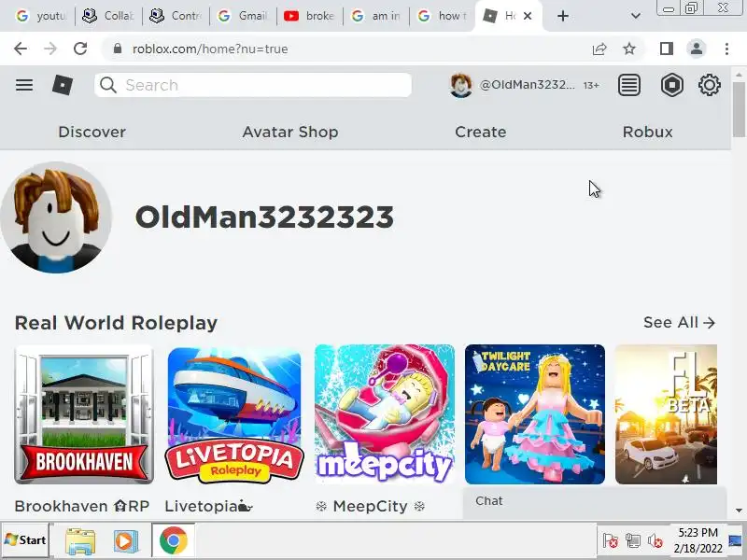Screen dimensions: 747x560
Task: Open the Avatar Shop page
Action: tap(290, 132)
